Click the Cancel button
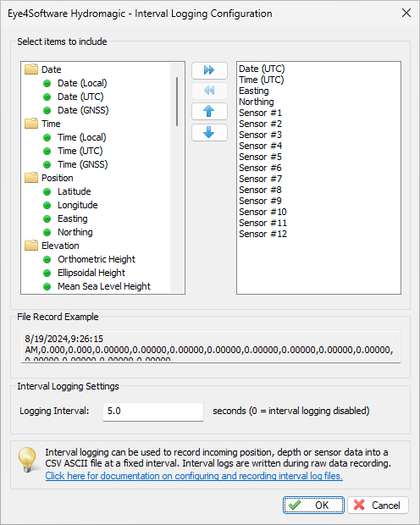This screenshot has height=525, width=420. pyautogui.click(x=379, y=505)
